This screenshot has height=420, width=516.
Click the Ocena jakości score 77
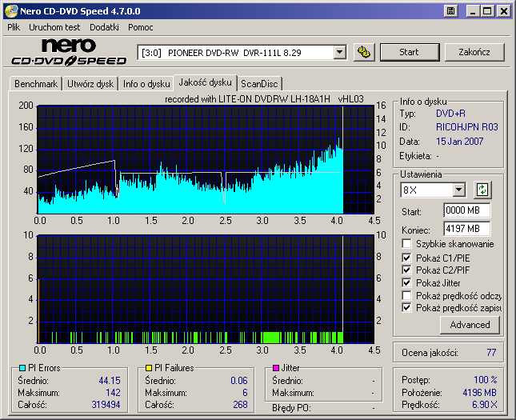tap(491, 353)
